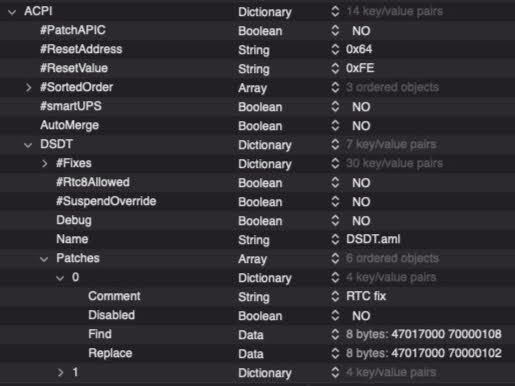515x386 pixels.
Task: Select the DSDT.aml name value
Action: tap(373, 239)
